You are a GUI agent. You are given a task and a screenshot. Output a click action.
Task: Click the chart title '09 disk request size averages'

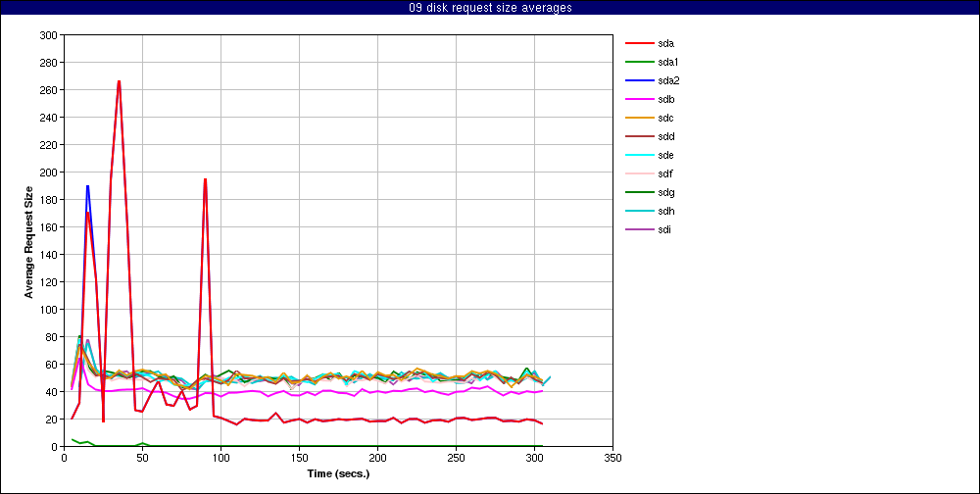[x=490, y=8]
